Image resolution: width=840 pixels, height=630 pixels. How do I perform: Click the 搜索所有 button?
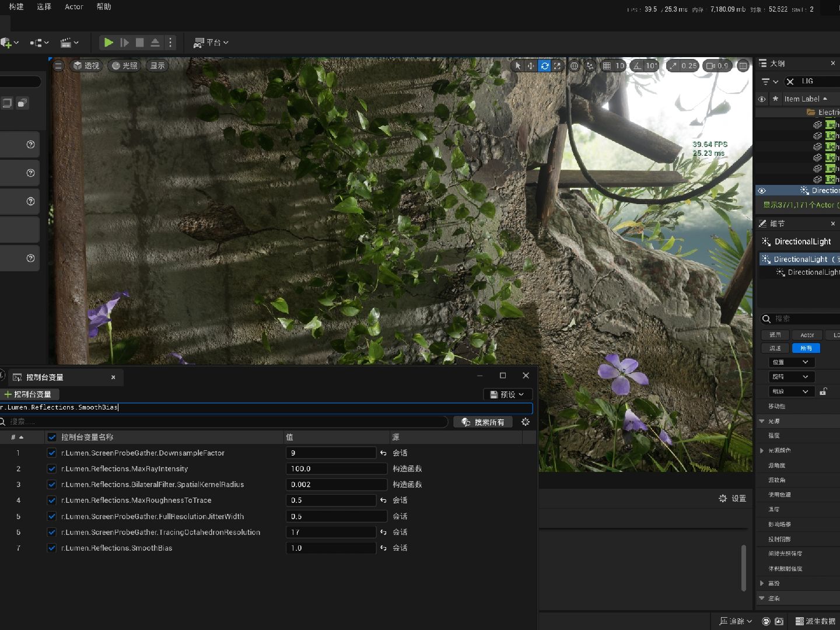point(482,422)
